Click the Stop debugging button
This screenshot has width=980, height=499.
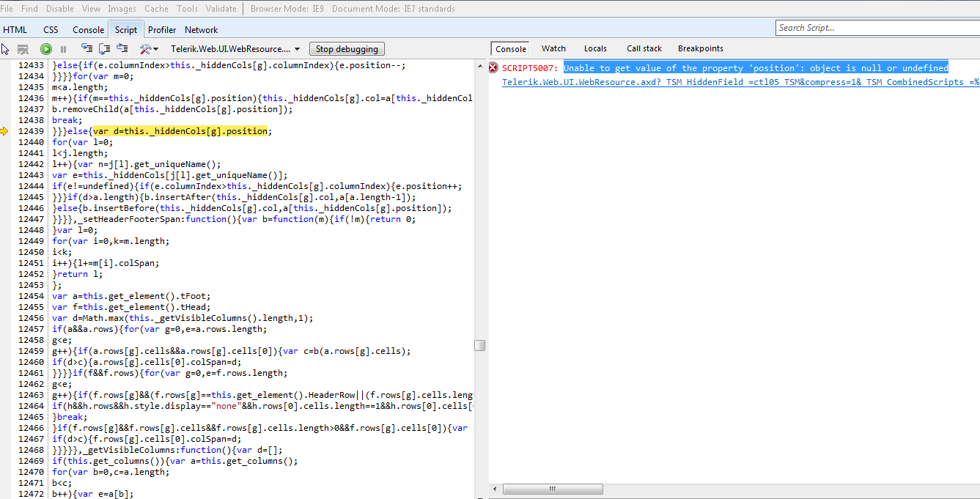point(347,49)
